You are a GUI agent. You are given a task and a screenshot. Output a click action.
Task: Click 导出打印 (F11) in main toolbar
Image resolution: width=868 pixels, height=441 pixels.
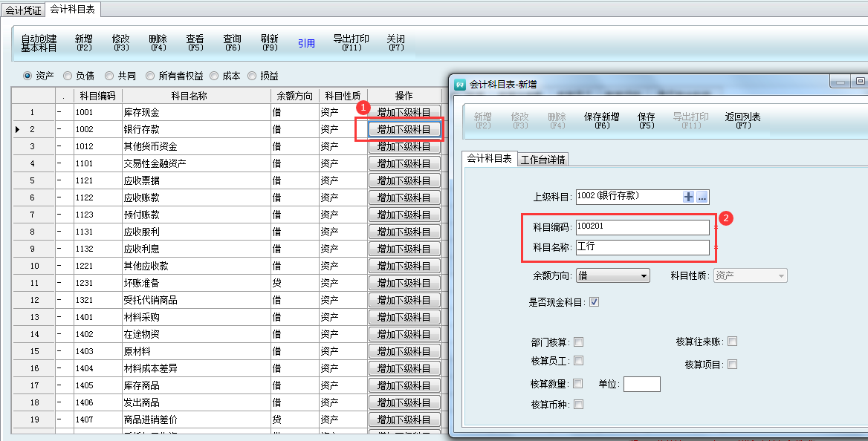coord(351,43)
